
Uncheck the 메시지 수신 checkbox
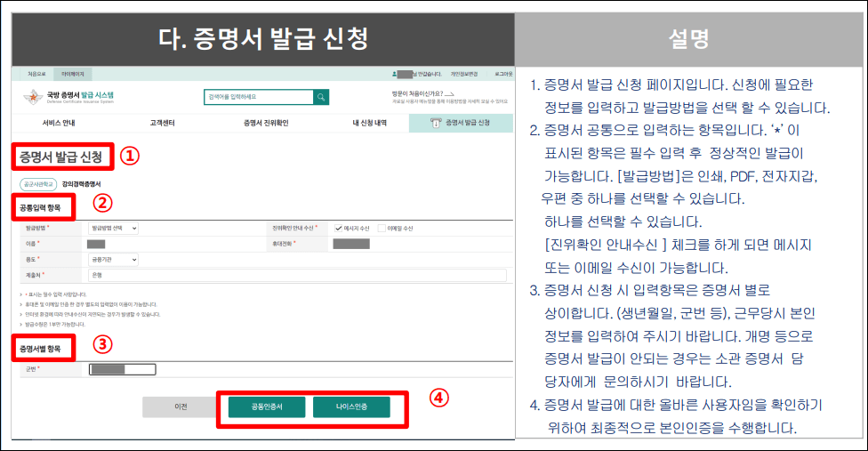pos(338,229)
